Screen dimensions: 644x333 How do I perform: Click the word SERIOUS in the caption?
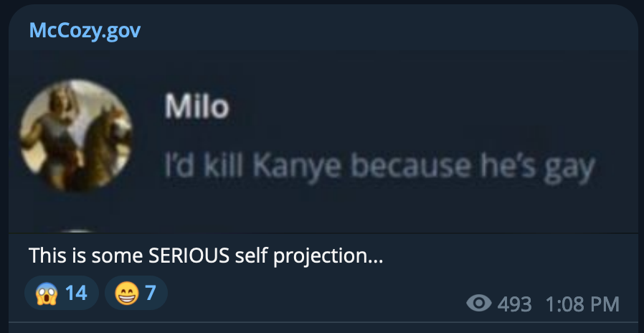[x=189, y=255]
